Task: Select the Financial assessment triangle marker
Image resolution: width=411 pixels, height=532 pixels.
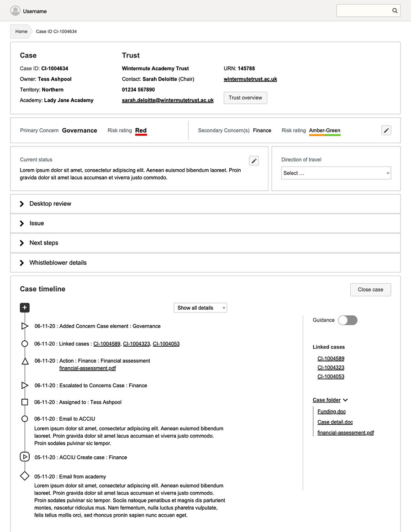Action: pos(24,360)
